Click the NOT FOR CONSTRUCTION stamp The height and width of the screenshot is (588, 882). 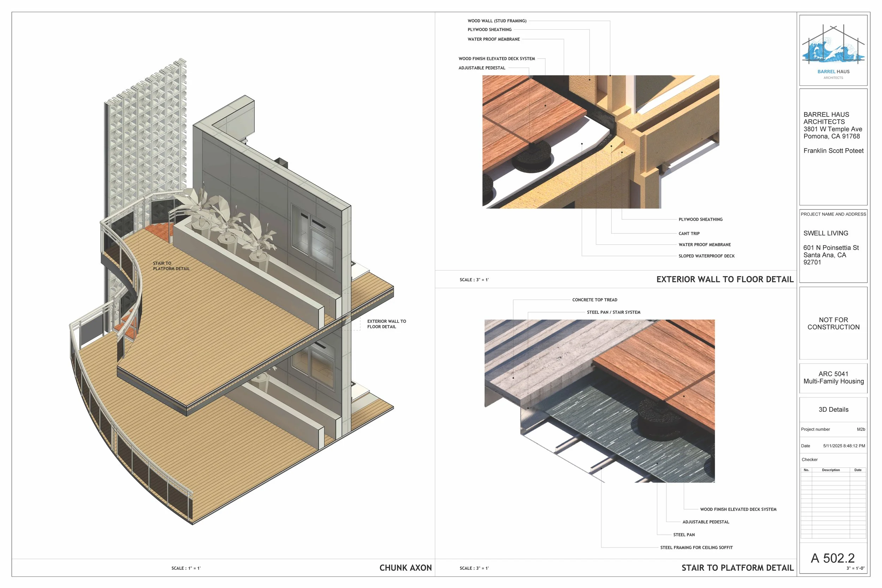[833, 323]
